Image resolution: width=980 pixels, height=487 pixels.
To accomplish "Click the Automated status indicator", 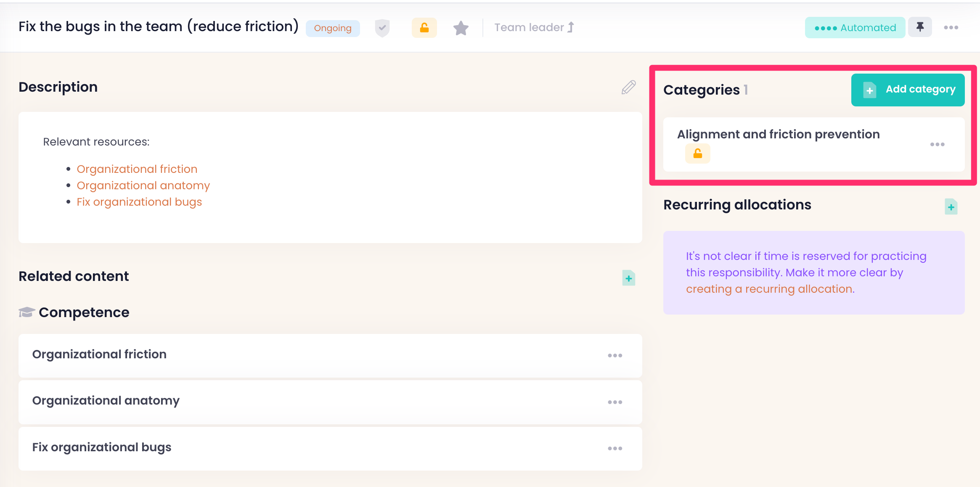I will 855,28.
